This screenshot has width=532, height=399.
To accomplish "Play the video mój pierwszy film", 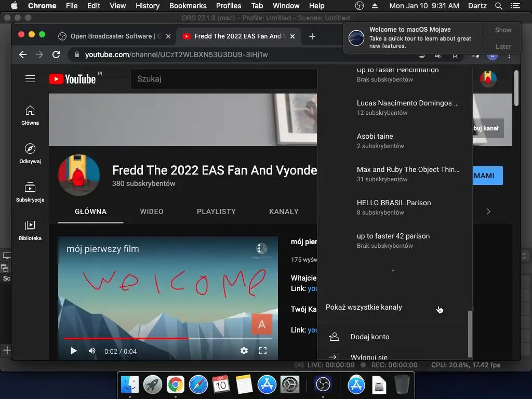I will (x=73, y=351).
